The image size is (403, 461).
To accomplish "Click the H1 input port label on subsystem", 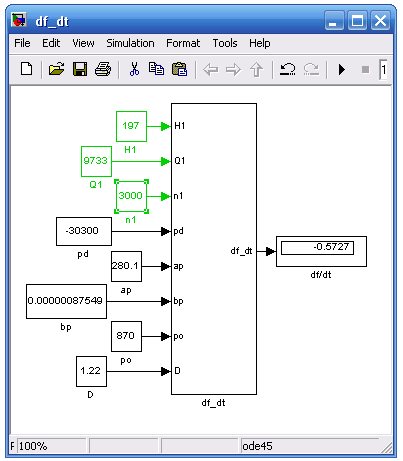I will 180,126.
